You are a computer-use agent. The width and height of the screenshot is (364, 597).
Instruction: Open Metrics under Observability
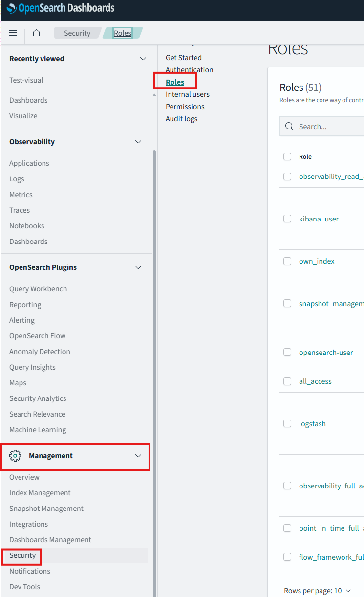[21, 195]
